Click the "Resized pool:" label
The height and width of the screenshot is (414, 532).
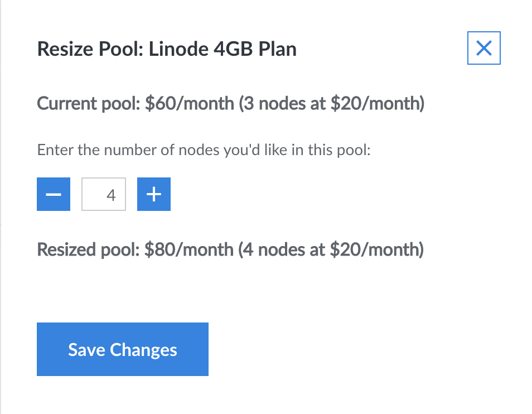pos(88,249)
